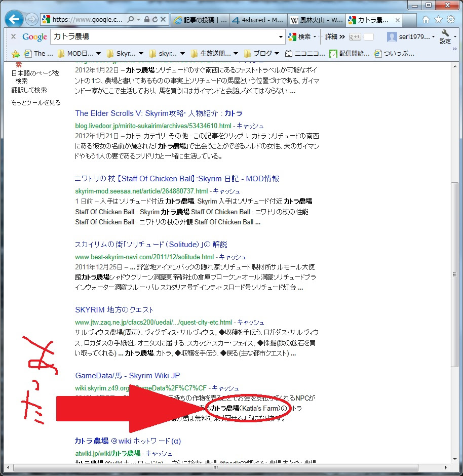463x476 pixels.
Task: Stop loading with the address bar X icon
Action: pyautogui.click(x=163, y=19)
